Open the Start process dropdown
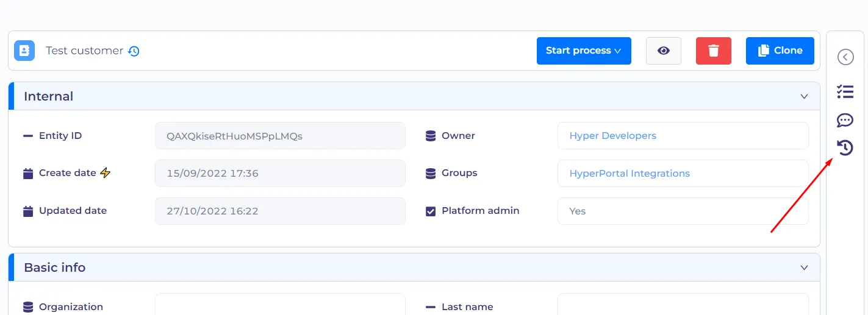This screenshot has height=315, width=868. pyautogui.click(x=584, y=51)
